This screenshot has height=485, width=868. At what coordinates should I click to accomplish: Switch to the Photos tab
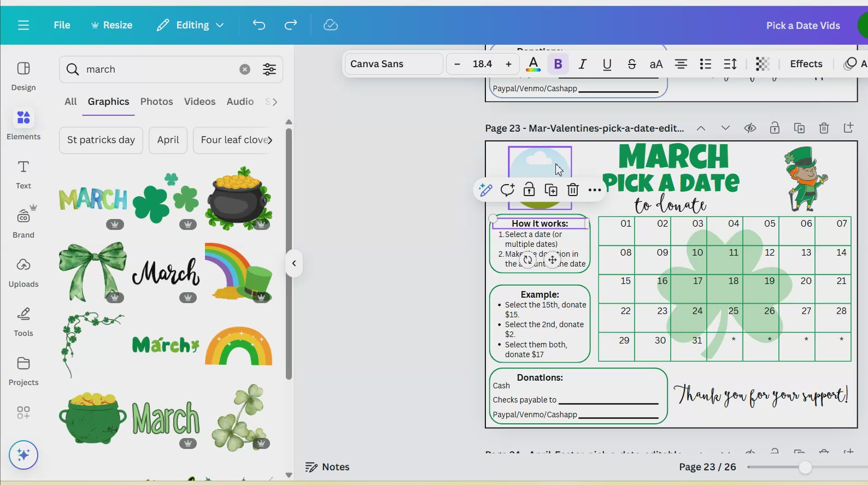pyautogui.click(x=156, y=102)
